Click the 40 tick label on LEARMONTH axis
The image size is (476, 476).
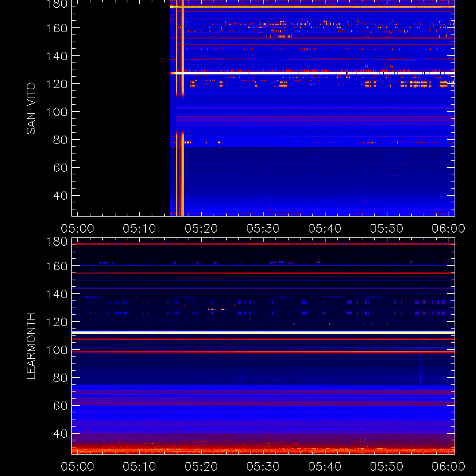click(60, 434)
